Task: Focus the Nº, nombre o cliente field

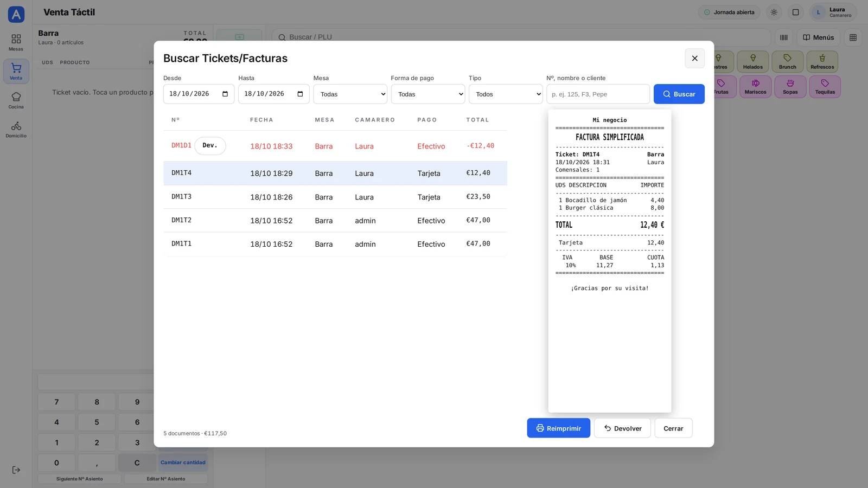Action: click(598, 94)
